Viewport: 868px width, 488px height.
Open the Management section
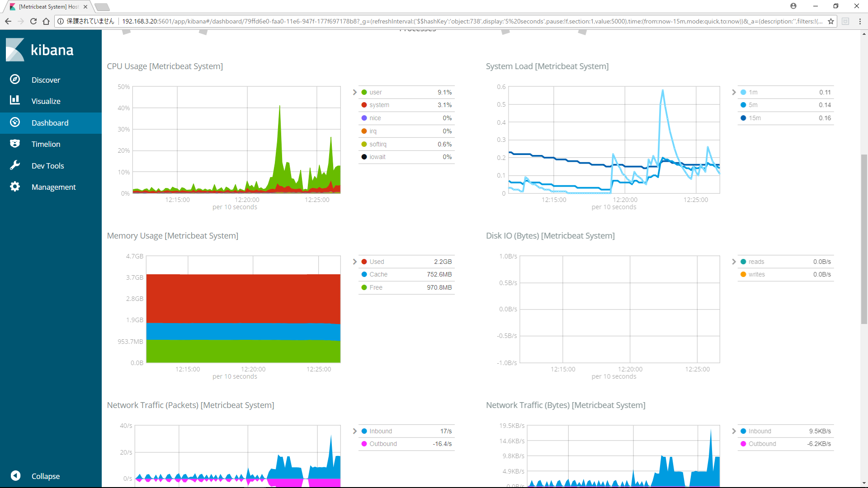point(54,187)
